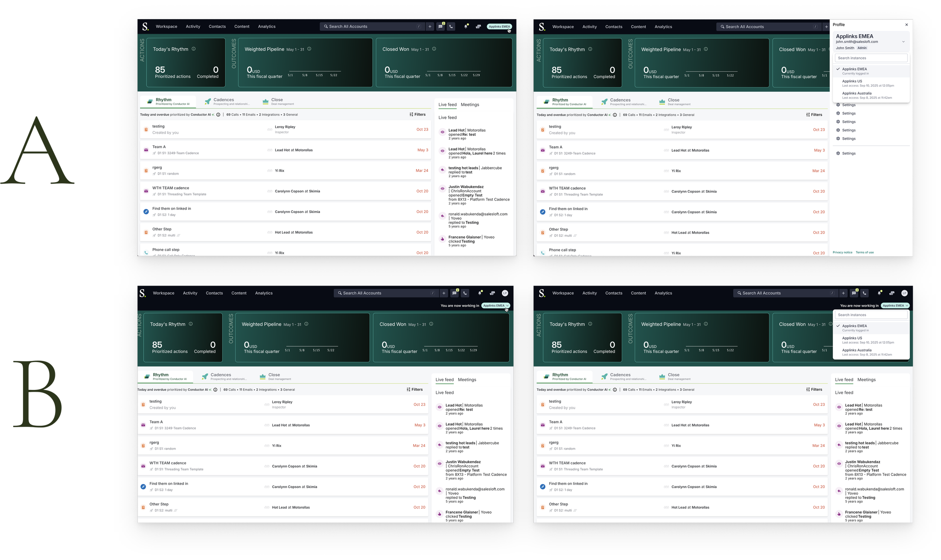Click 'WTH TEAM cadence' row in bottom-left mockup B
The image size is (941, 560).
283,466
